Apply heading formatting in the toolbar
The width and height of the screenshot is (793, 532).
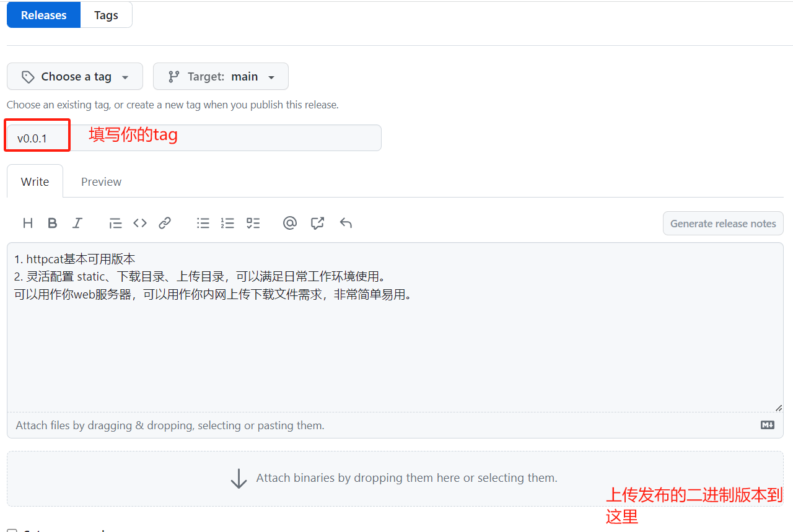[27, 223]
